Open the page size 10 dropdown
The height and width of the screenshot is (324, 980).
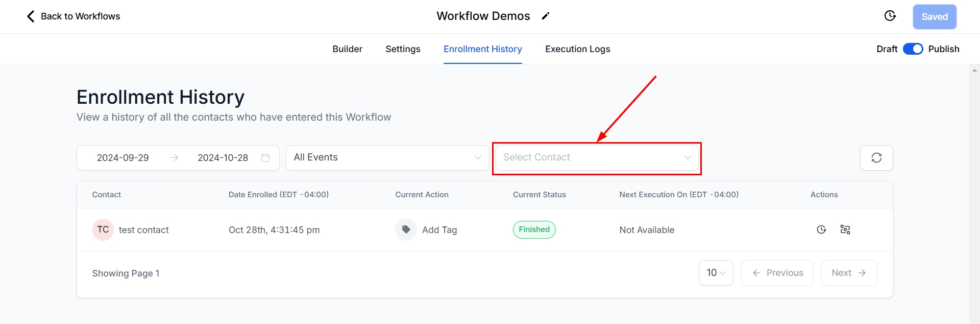point(716,273)
